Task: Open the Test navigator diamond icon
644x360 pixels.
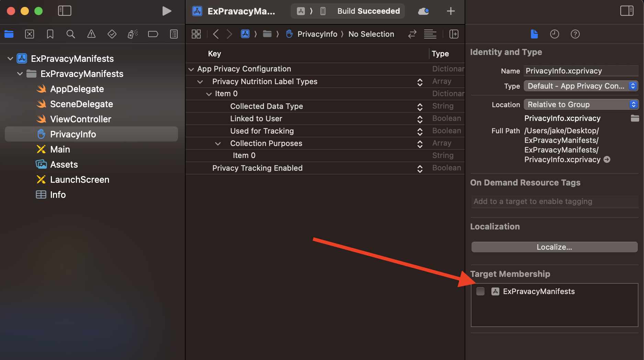Action: 112,34
